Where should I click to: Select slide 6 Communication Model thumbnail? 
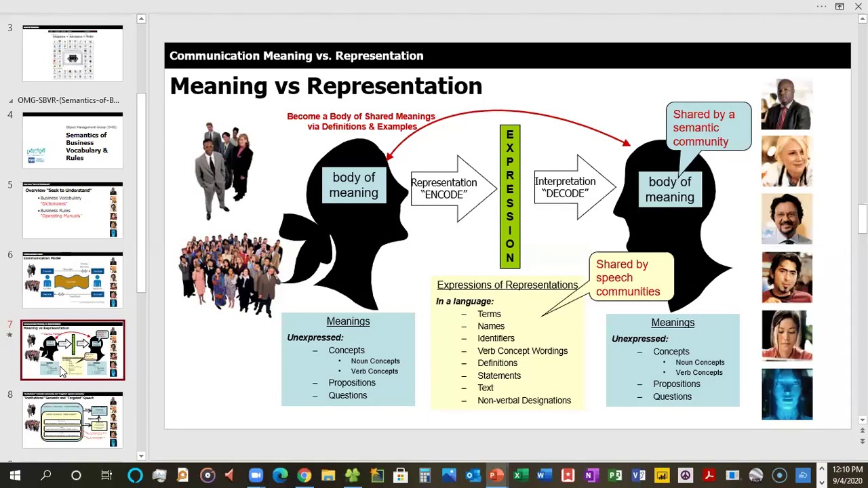(x=73, y=280)
